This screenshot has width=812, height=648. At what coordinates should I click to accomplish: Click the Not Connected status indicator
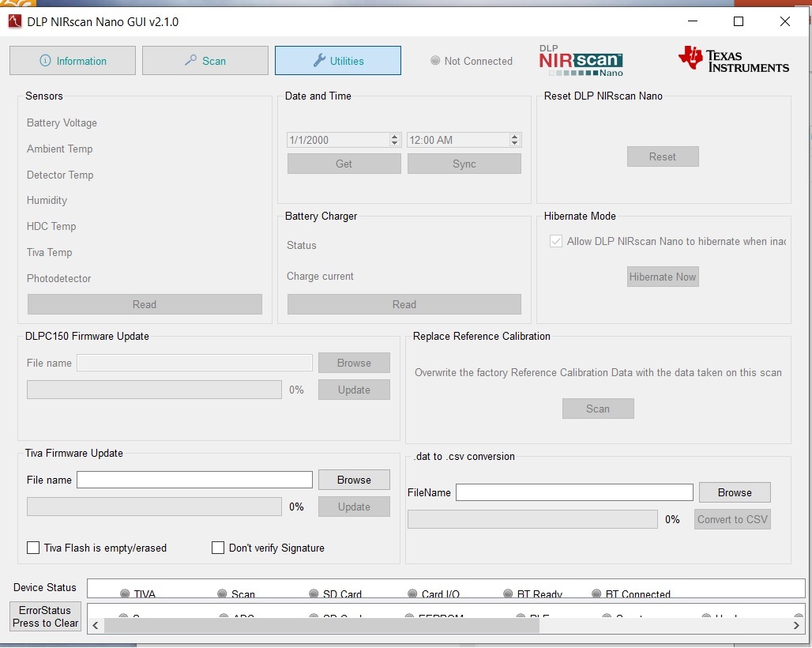pos(472,61)
